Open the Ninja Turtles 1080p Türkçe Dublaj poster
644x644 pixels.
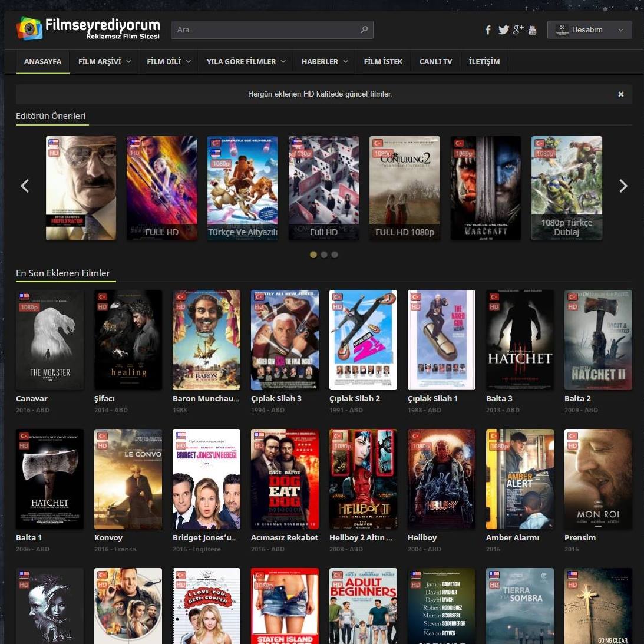click(x=566, y=188)
